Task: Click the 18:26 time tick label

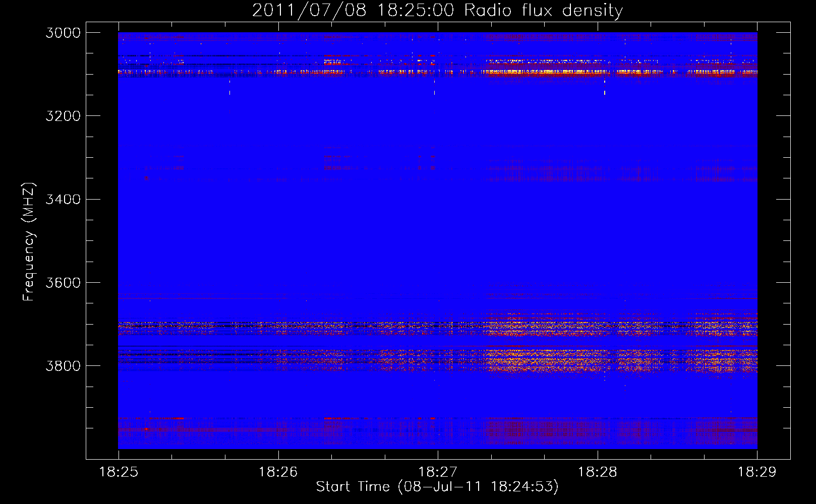Action: tap(278, 472)
